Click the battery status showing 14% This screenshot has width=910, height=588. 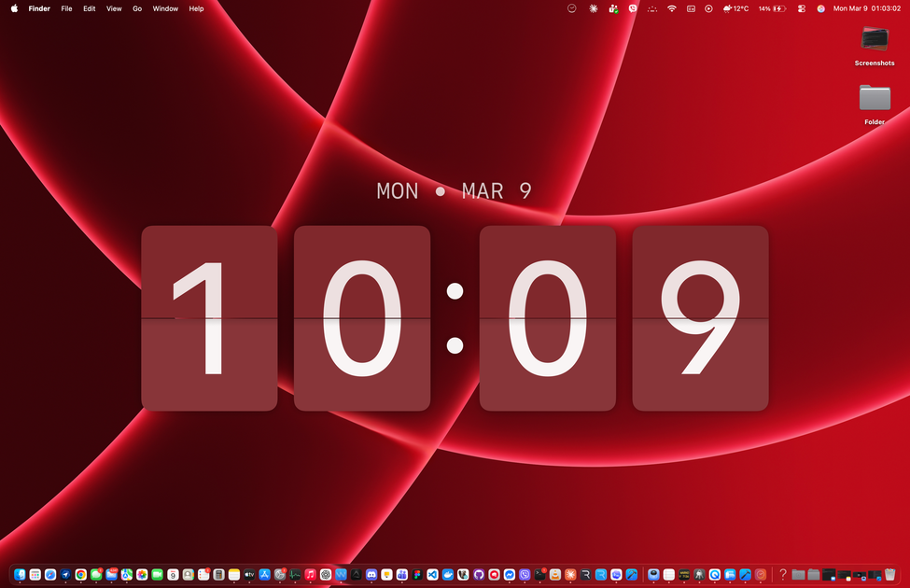771,8
